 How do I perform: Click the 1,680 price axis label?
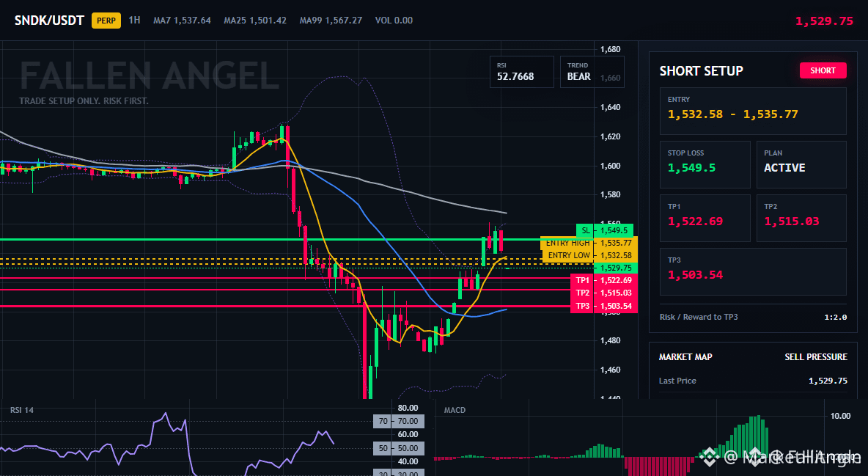pos(610,49)
